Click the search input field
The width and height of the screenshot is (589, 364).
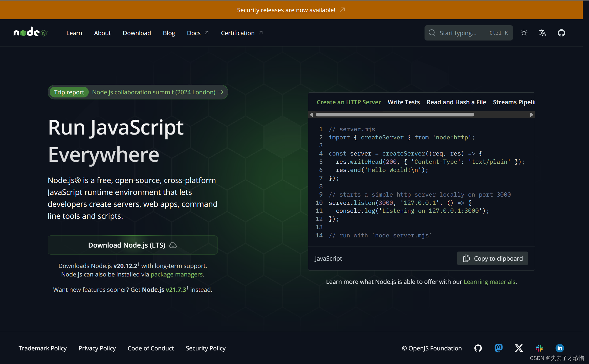tap(468, 33)
